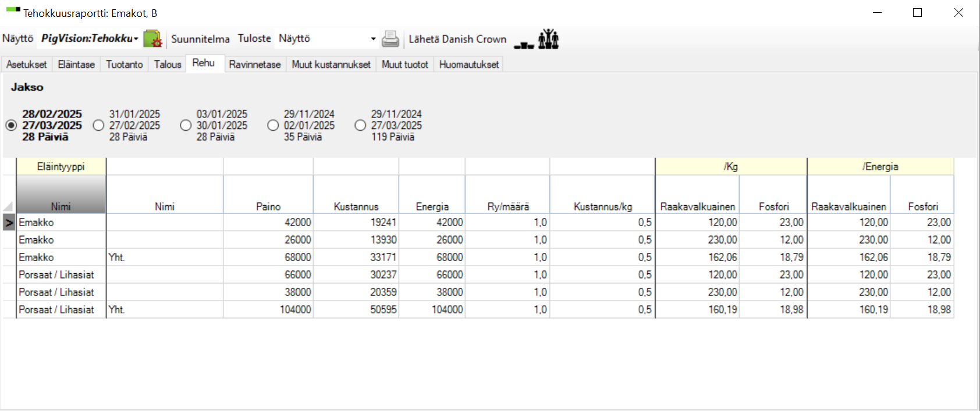The width and height of the screenshot is (980, 411).
Task: Open the Muut kustannukset tab
Action: click(331, 65)
